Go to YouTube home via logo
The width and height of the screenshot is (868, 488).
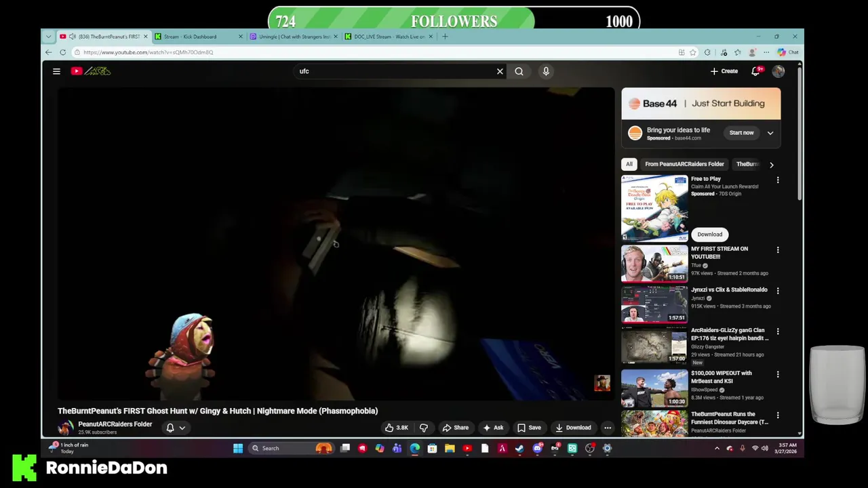click(x=90, y=71)
